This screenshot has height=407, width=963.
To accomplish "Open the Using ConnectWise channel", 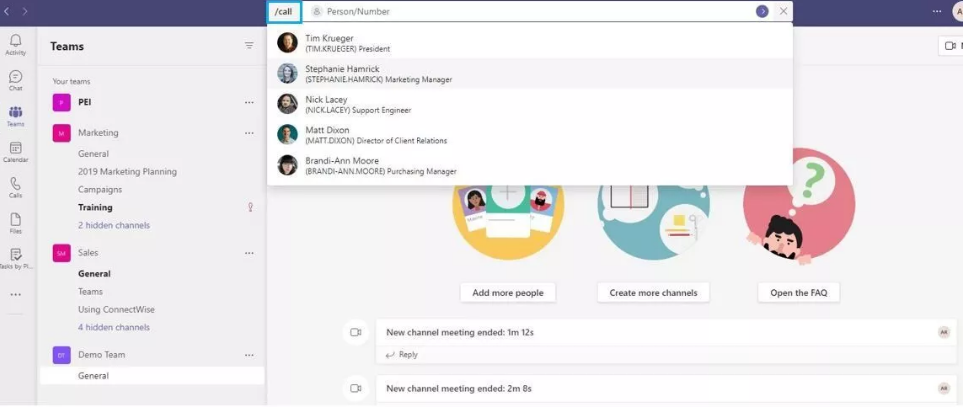I will coord(116,309).
